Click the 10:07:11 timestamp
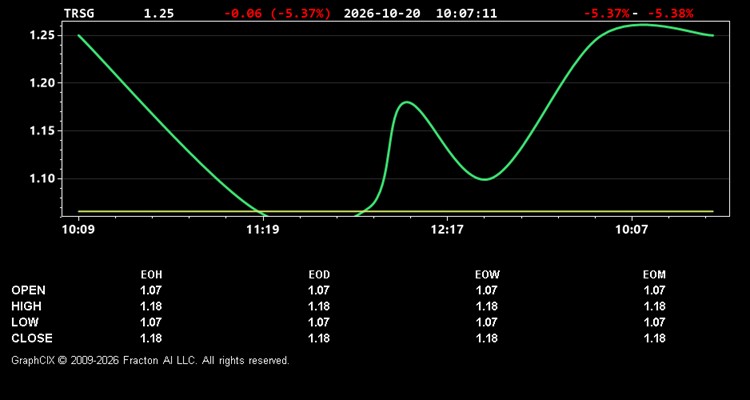This screenshot has width=750, height=400. 466,13
